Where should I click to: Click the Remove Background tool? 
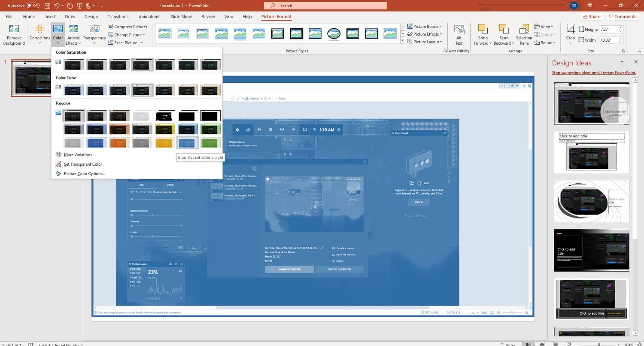tap(14, 34)
